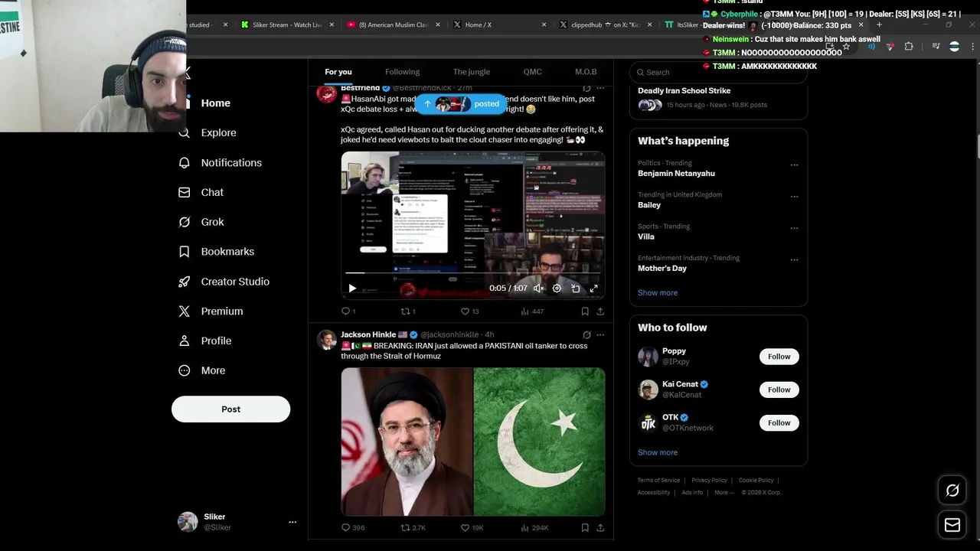
Task: Open options for Bailey trend
Action: click(794, 197)
